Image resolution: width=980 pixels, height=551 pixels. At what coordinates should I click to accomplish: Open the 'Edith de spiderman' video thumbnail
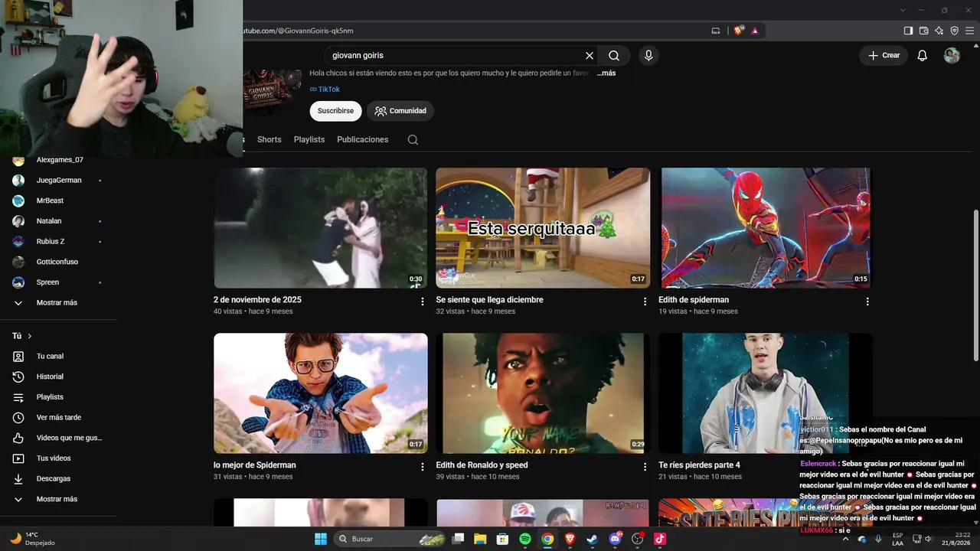766,228
